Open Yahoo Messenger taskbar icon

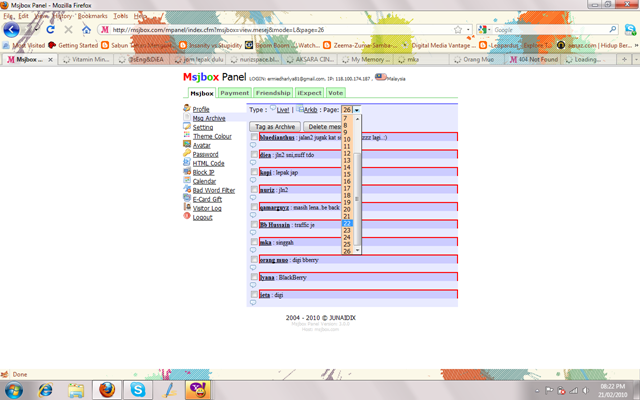pyautogui.click(x=198, y=390)
